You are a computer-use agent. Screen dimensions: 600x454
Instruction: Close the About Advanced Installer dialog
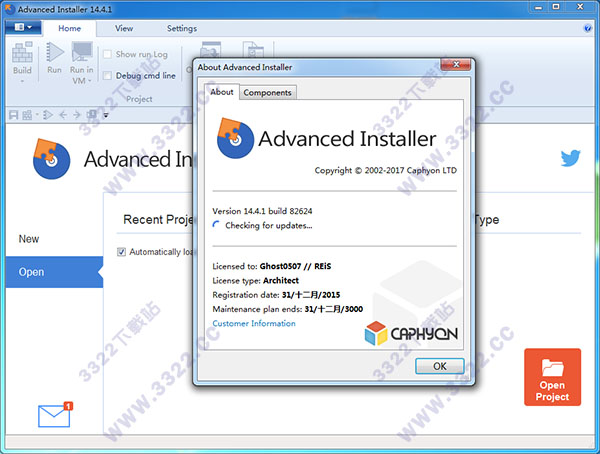click(455, 65)
